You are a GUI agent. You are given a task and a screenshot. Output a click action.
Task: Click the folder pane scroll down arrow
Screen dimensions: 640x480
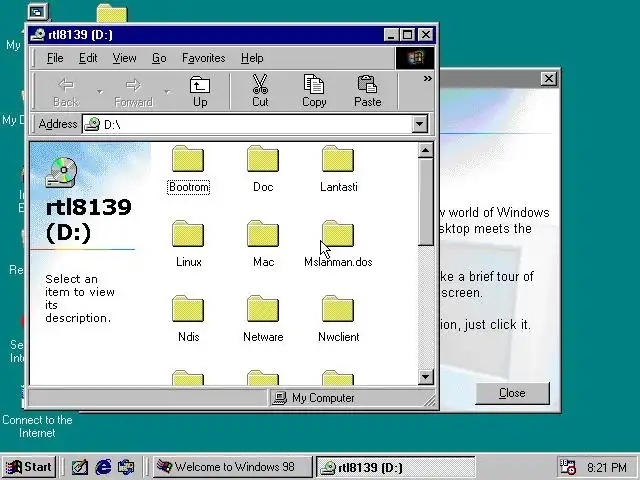(426, 376)
